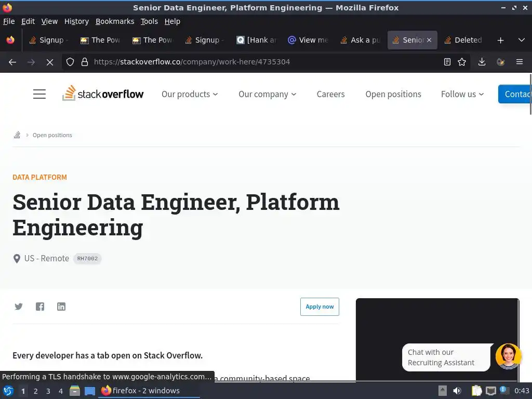
Task: Switch to the Deleted tab
Action: point(464,40)
